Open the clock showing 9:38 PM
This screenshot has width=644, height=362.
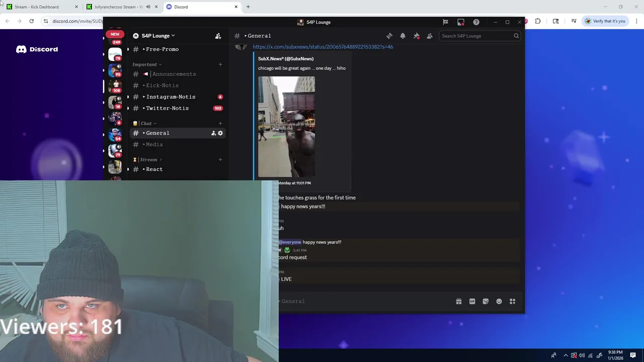point(615,355)
